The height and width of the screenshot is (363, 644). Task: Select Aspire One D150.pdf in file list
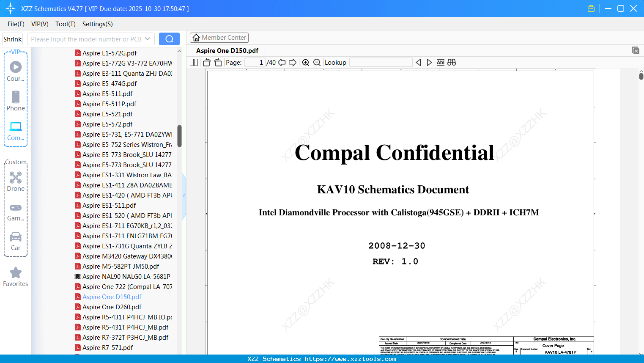tap(112, 297)
